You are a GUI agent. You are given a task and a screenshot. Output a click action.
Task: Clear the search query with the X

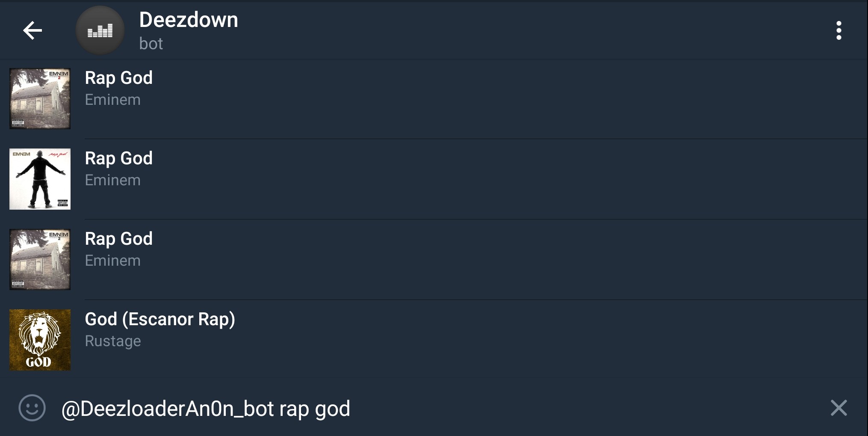click(838, 408)
